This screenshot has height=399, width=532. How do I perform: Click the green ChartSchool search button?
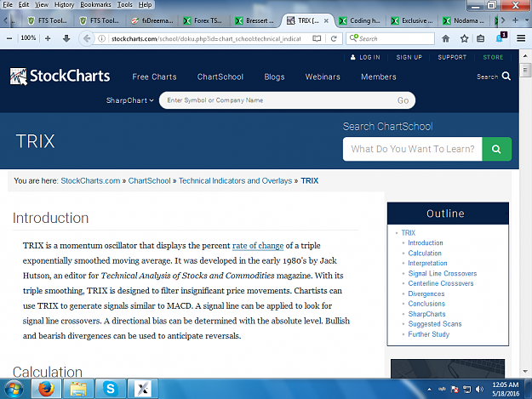[496, 149]
